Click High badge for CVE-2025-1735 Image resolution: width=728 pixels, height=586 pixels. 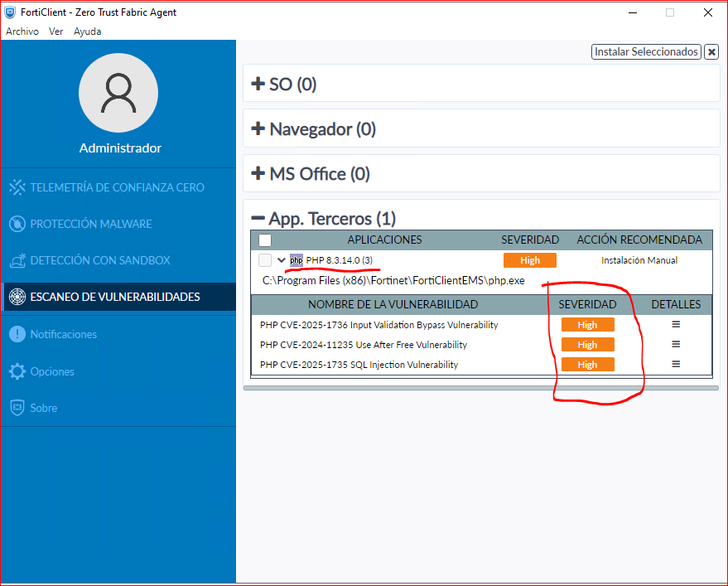coord(587,365)
